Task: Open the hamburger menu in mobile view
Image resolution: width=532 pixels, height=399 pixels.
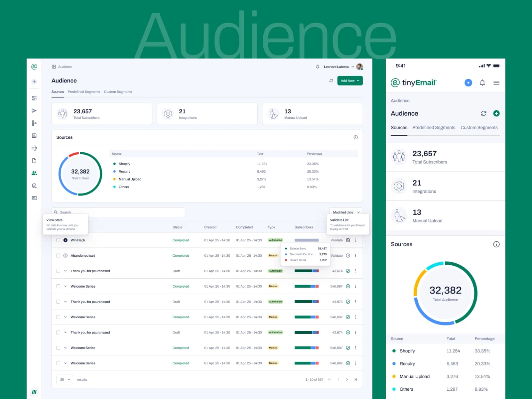Action: pos(496,83)
